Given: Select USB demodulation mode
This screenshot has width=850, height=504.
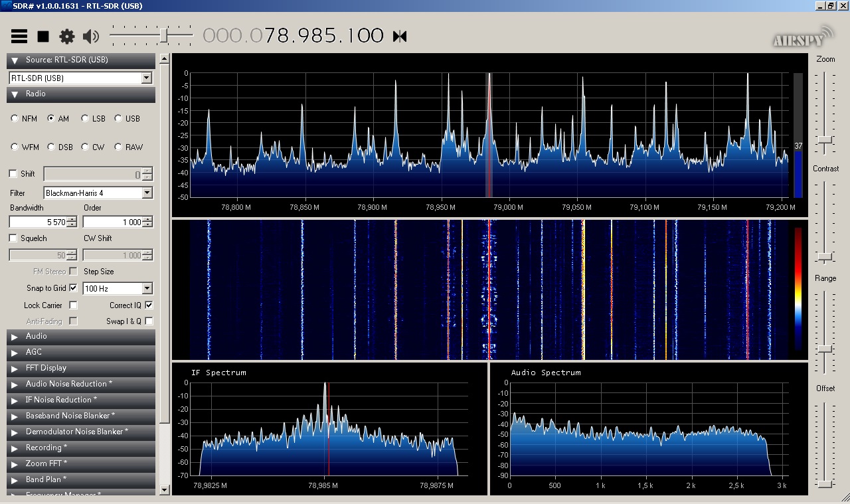Looking at the screenshot, I should coord(118,119).
